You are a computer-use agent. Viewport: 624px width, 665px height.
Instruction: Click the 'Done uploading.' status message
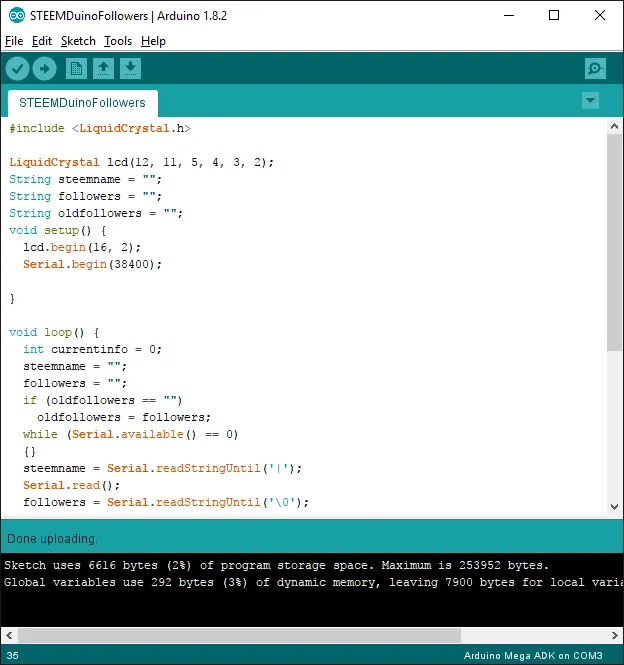(x=53, y=539)
